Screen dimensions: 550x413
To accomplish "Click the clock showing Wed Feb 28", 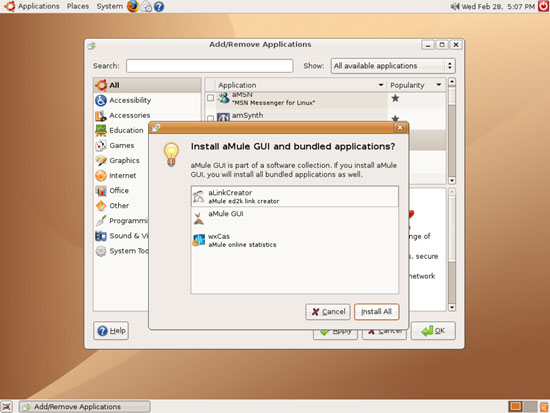I will 498,6.
